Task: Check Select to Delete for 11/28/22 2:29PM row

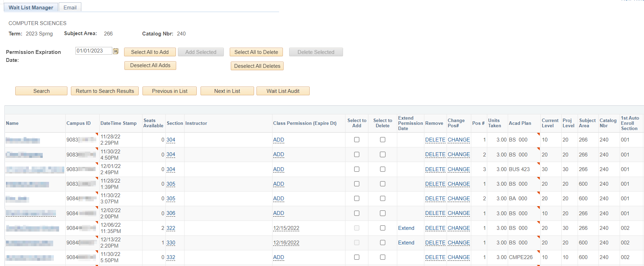Action: tap(383, 140)
